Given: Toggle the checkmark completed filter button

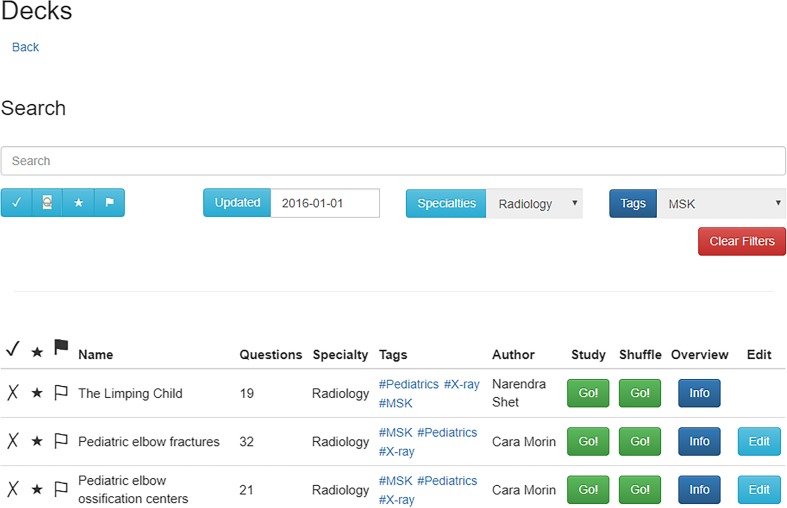Looking at the screenshot, I should click(x=16, y=203).
